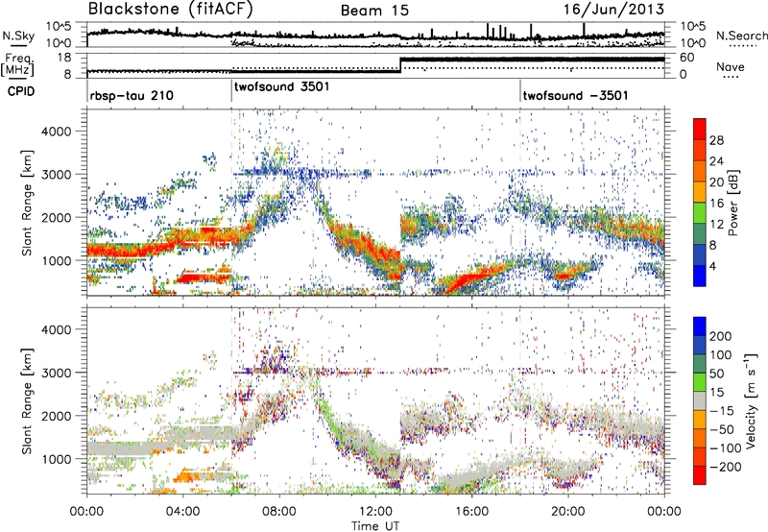The width and height of the screenshot is (768, 532).
Task: Click the "20" value on Power colorbar
Action: pyautogui.click(x=716, y=182)
